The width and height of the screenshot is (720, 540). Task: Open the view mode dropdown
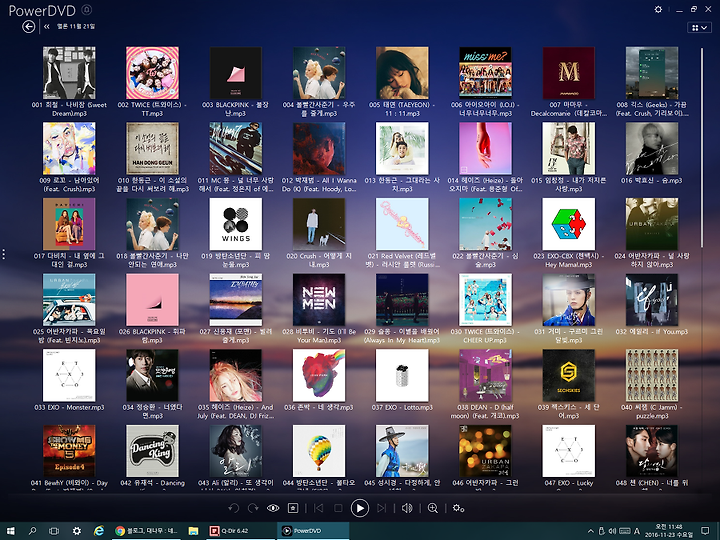coord(699,28)
